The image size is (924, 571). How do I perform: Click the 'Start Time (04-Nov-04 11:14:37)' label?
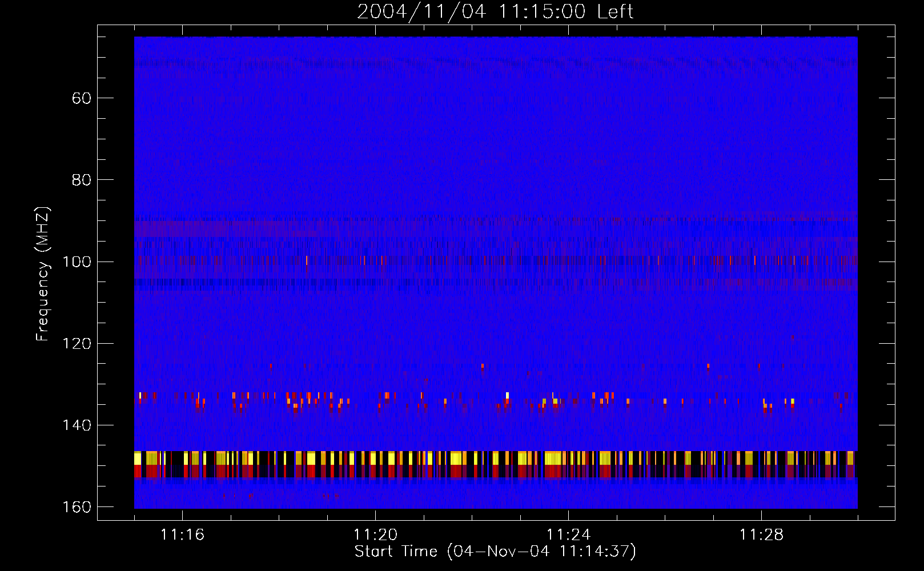(495, 552)
